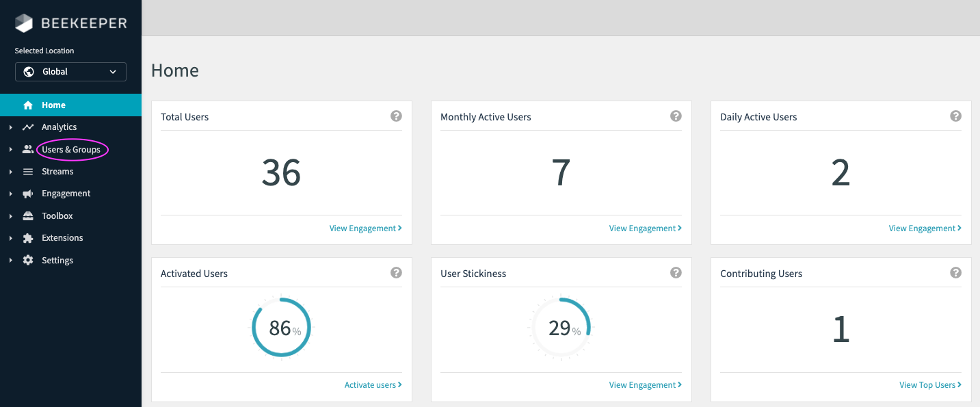980x407 pixels.
Task: Expand the Users & Groups arrow
Action: tap(11, 149)
